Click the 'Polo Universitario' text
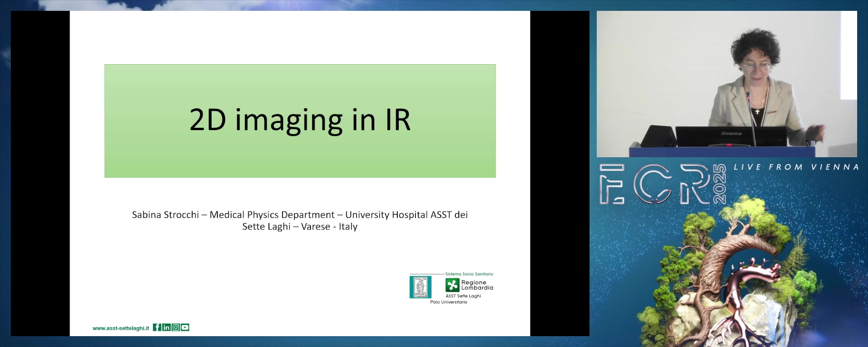The height and width of the screenshot is (347, 868). click(448, 302)
